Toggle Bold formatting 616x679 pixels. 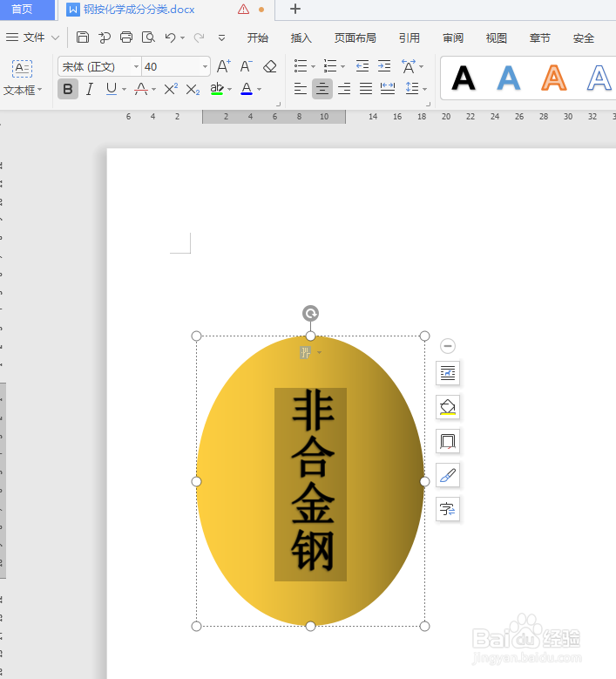tap(68, 89)
